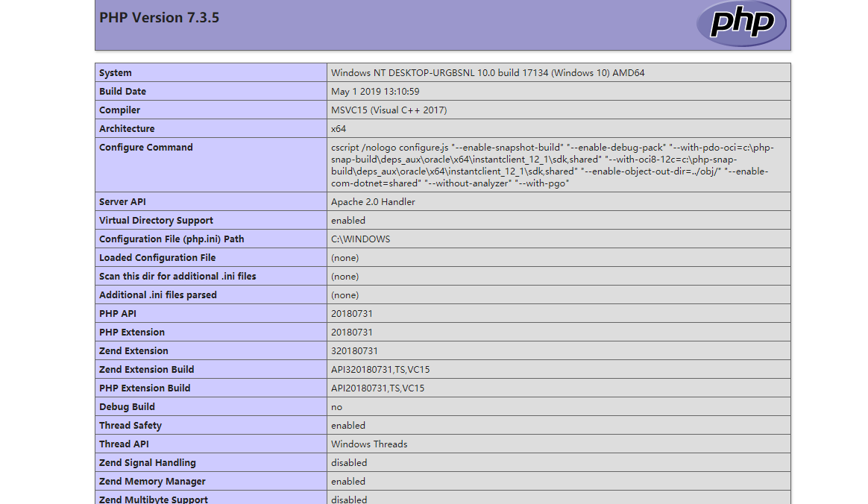Select '(none)' in Scan this dir row
Screen dimensions: 868x504
(345, 276)
